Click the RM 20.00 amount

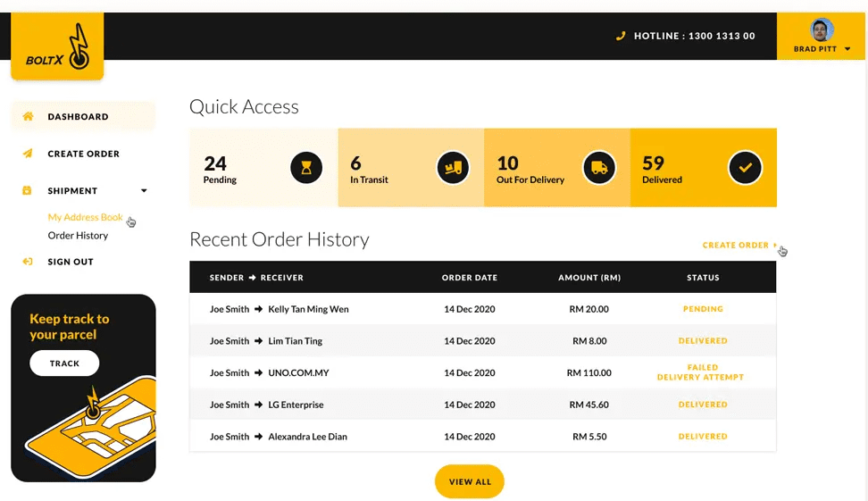(589, 309)
